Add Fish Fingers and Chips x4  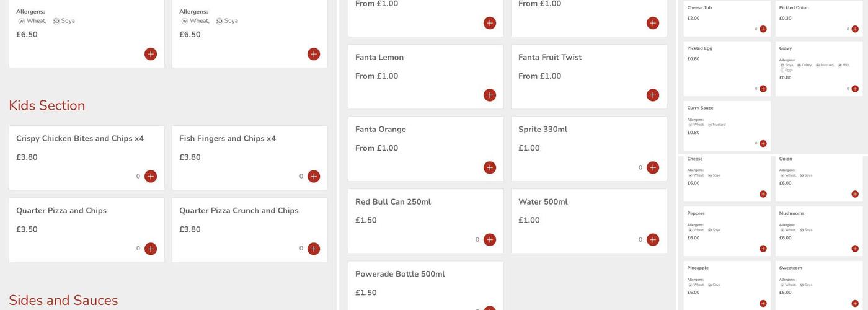click(x=314, y=177)
